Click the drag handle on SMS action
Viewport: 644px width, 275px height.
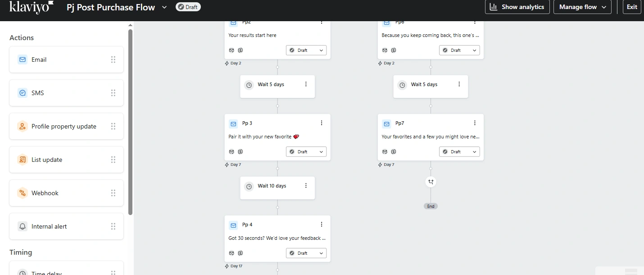tap(113, 93)
